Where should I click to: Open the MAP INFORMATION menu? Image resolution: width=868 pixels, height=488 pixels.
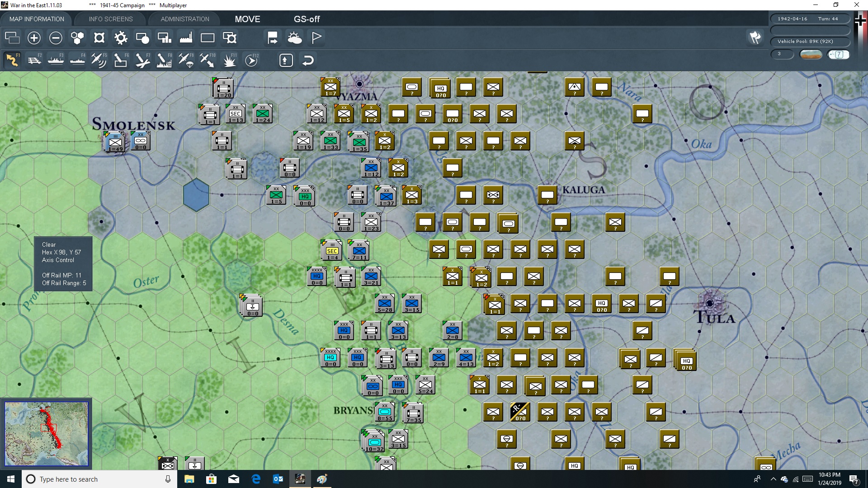[x=37, y=19]
